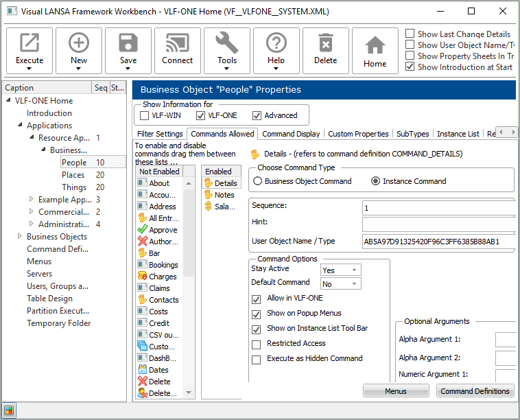Go to Home using the house icon
Viewport: 520px width, 420px height.
[375, 45]
